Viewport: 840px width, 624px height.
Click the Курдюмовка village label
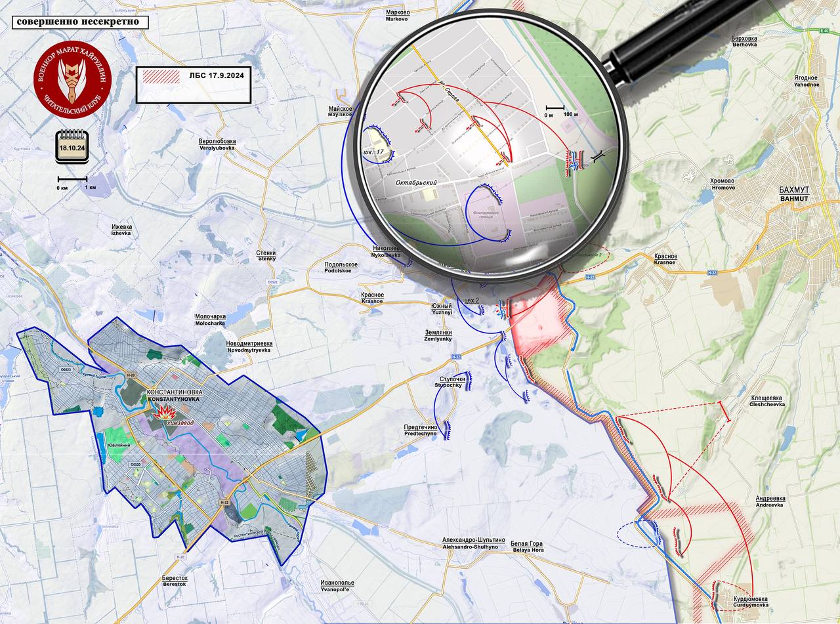[x=751, y=598]
